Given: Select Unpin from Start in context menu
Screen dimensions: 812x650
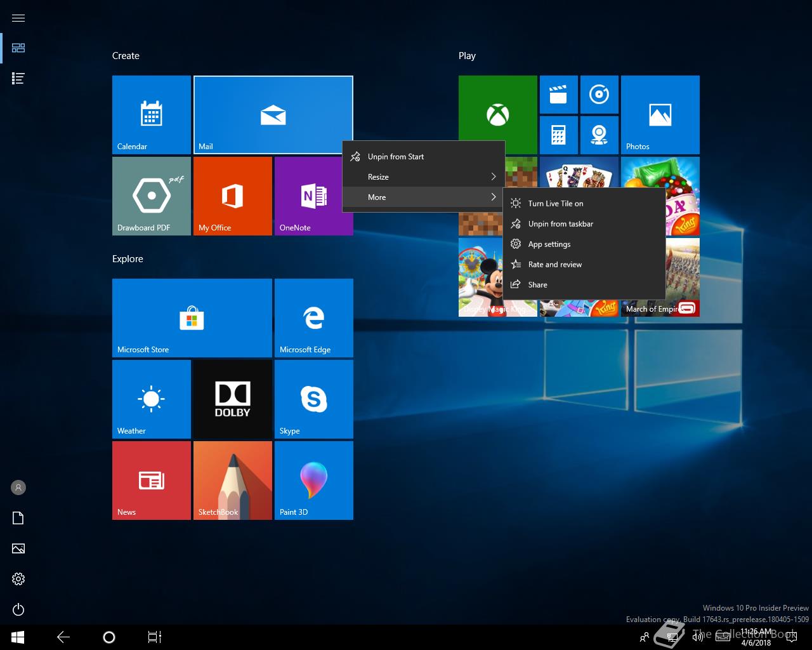Looking at the screenshot, I should pos(424,157).
